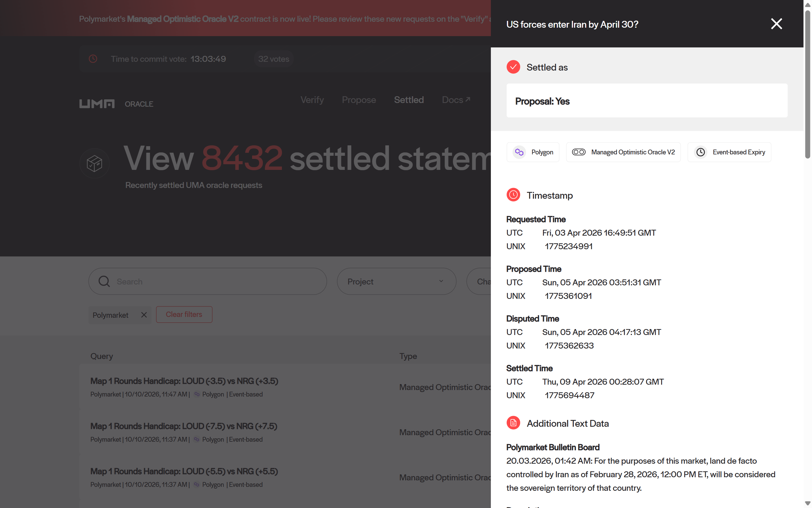
Task: Click the search magnifier icon
Action: pos(104,281)
